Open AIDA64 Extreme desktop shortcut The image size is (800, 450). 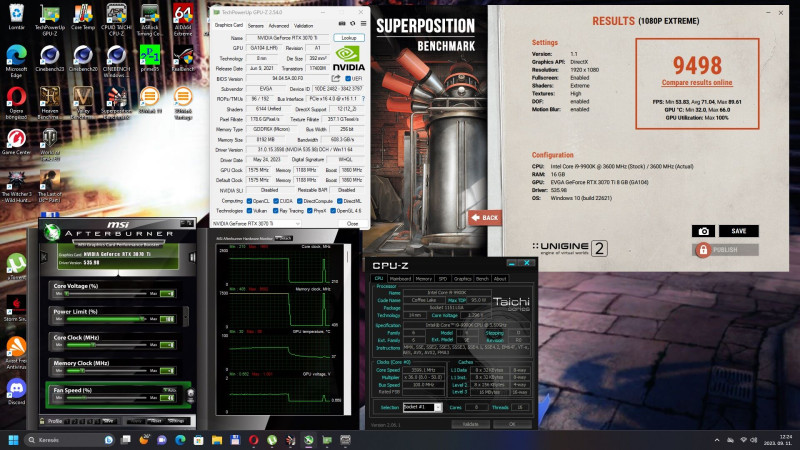click(183, 20)
